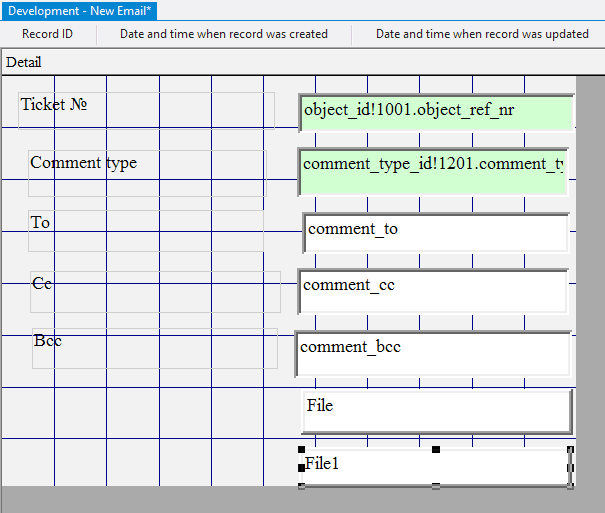The width and height of the screenshot is (605, 513).
Task: Click the bottom-middle resize handle of File1
Action: [436, 486]
